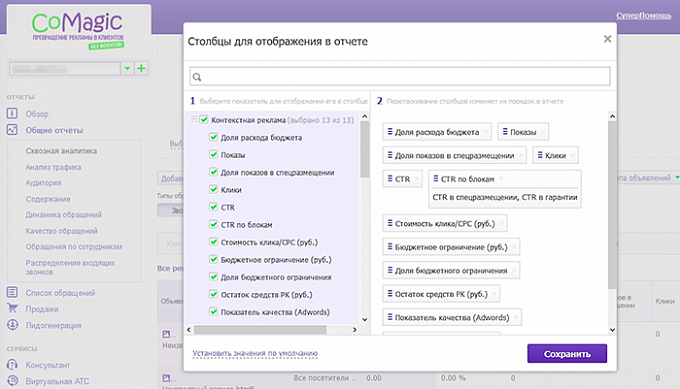Remove Доля расхода бюджета column chip
This screenshot has width=680, height=389.
486,132
